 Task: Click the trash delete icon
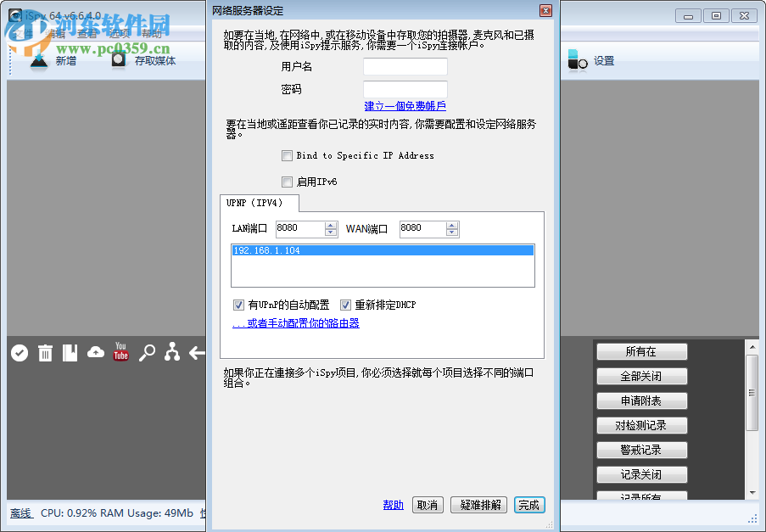click(45, 352)
